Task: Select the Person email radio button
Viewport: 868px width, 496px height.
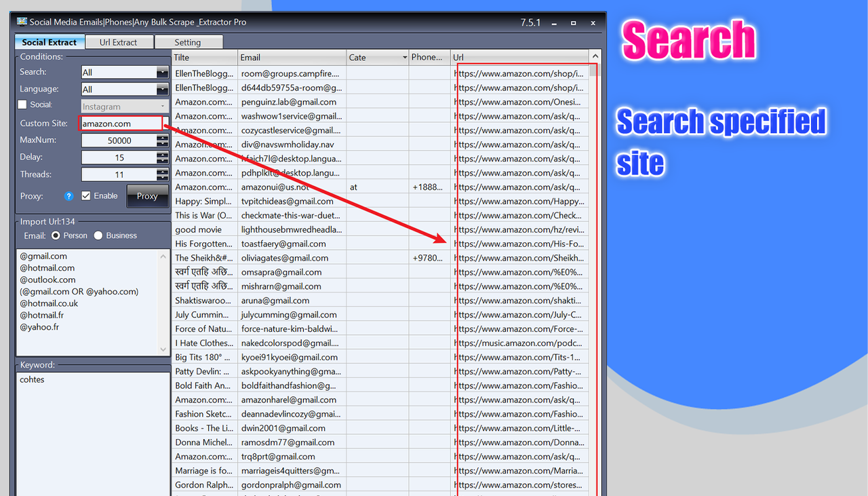Action: pyautogui.click(x=56, y=235)
